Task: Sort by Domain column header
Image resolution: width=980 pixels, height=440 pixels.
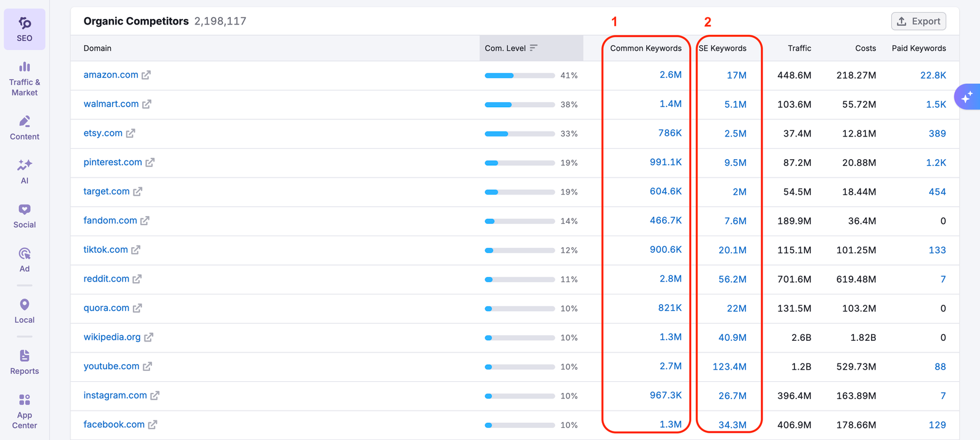Action: (97, 48)
